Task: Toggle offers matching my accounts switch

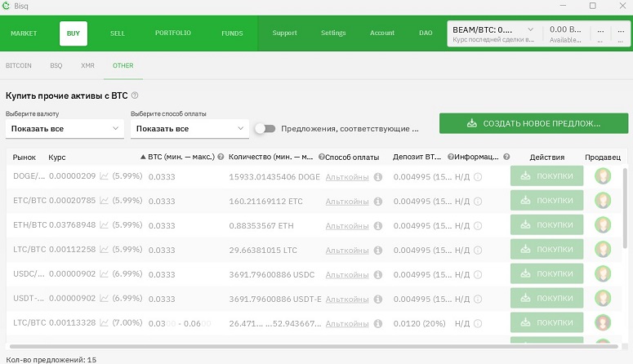Action: point(265,129)
